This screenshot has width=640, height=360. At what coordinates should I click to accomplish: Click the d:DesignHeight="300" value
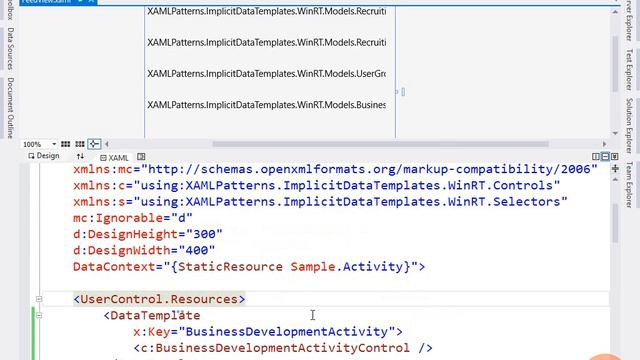(x=204, y=234)
